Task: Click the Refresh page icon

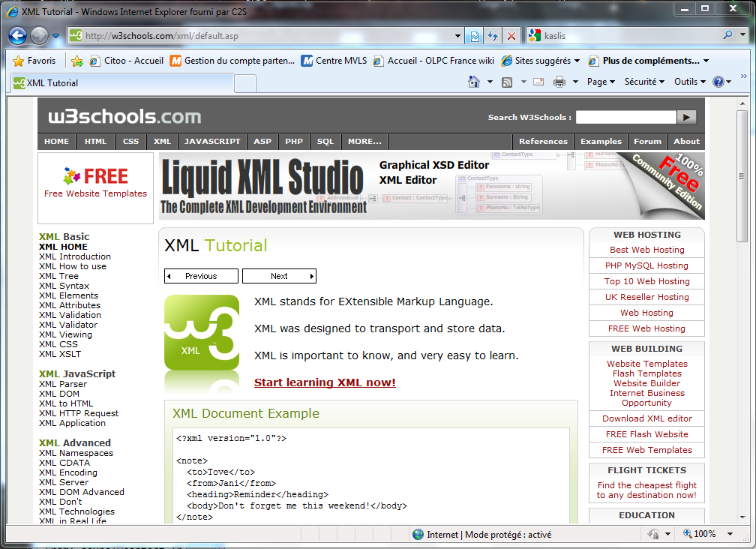Action: point(493,36)
